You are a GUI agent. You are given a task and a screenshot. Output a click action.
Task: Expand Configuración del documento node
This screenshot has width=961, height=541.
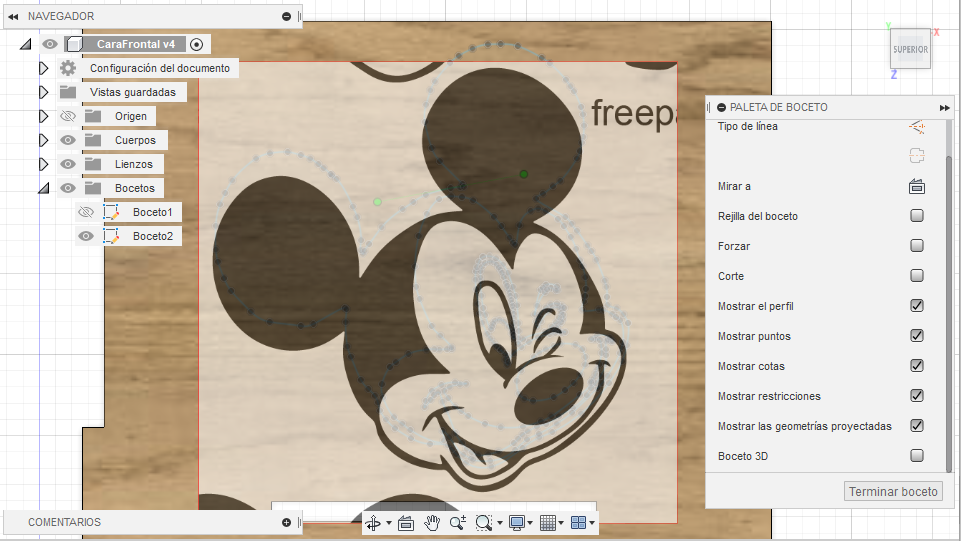pos(44,68)
